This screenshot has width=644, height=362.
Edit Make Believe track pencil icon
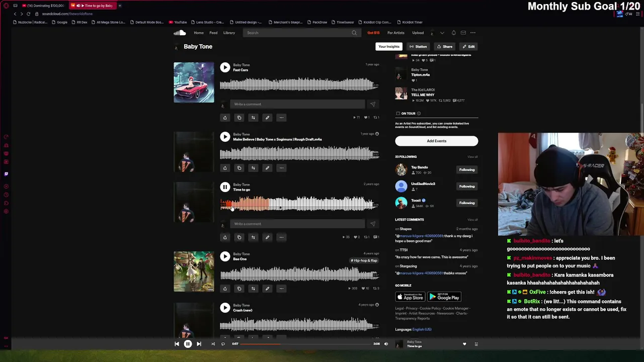[x=267, y=168]
